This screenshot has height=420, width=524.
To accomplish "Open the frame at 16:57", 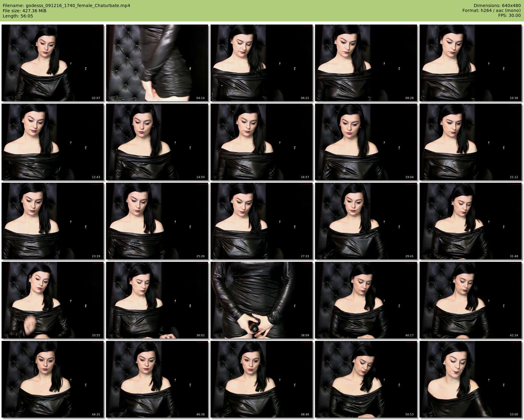I will tap(261, 142).
